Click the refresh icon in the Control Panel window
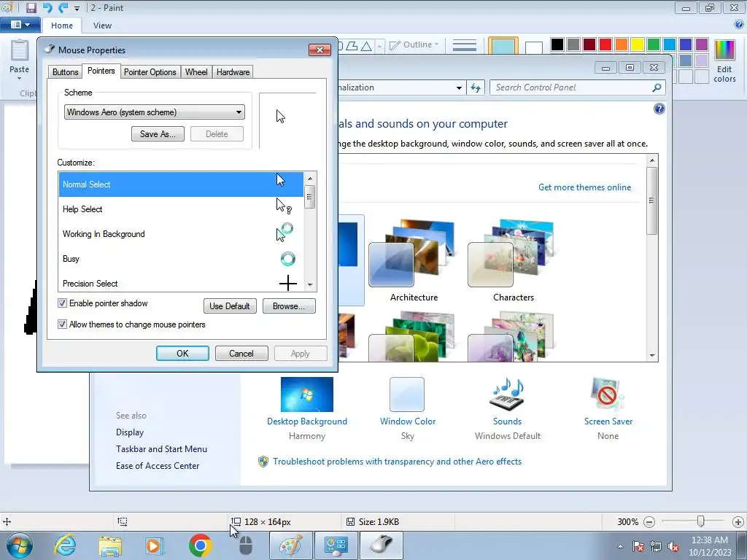Viewport: 747px width, 560px height. coord(476,87)
